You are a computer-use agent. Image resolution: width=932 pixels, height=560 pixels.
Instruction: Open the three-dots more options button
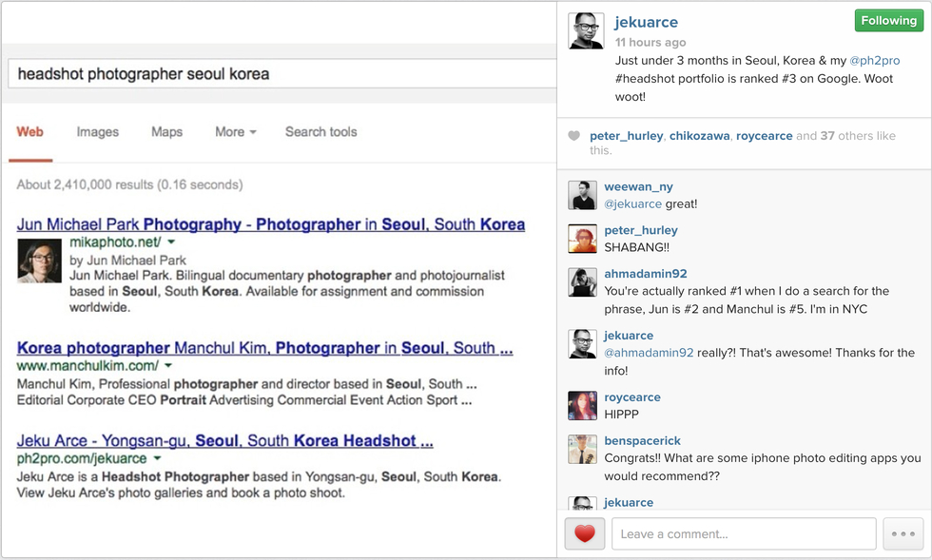coord(903,534)
